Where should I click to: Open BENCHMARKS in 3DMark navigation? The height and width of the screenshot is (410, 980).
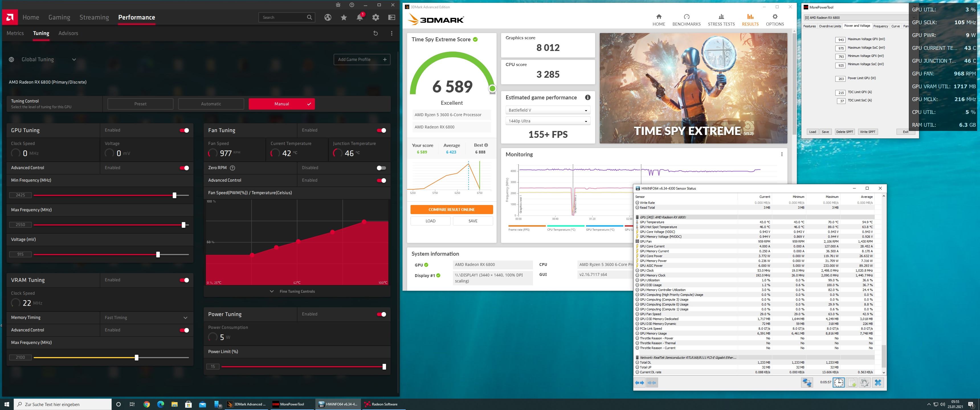686,20
